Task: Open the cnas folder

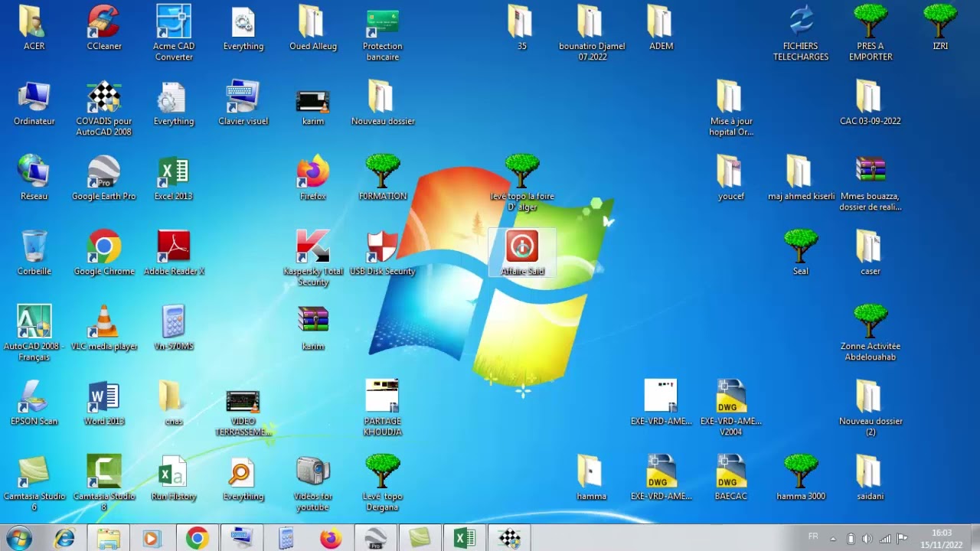Action: point(174,403)
